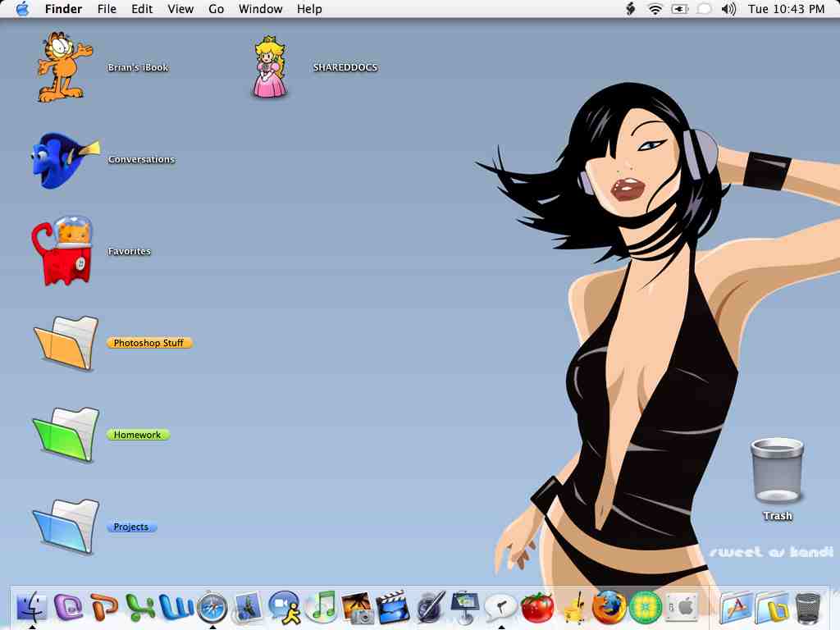Open iMovie clapperboard icon in the Dock
This screenshot has width=840, height=630.
393,608
